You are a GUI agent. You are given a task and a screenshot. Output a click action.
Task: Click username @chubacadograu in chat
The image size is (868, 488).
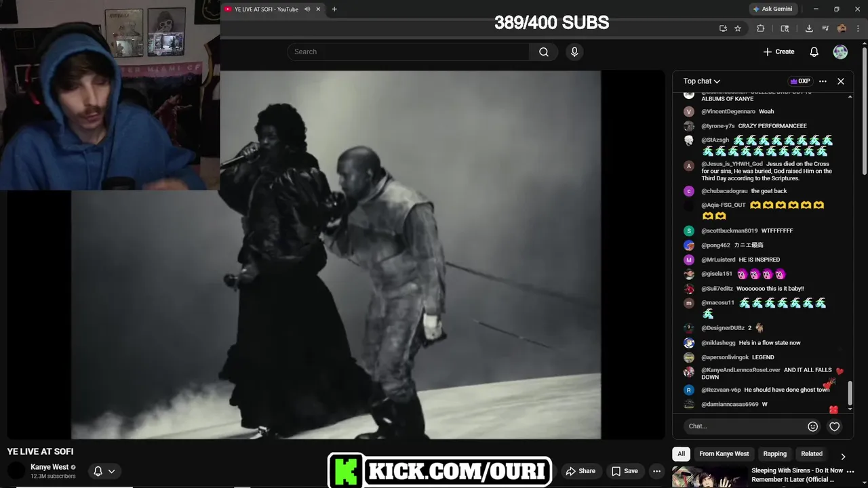coord(724,191)
